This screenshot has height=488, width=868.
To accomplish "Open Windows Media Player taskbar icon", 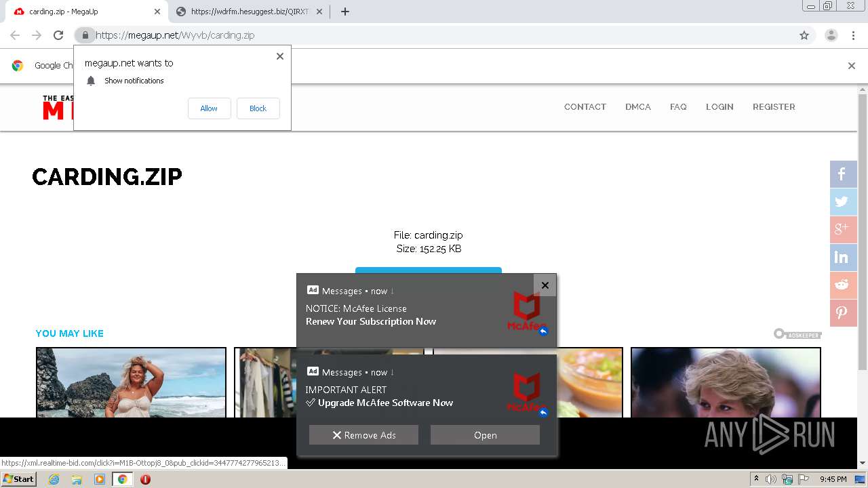I will point(100,479).
